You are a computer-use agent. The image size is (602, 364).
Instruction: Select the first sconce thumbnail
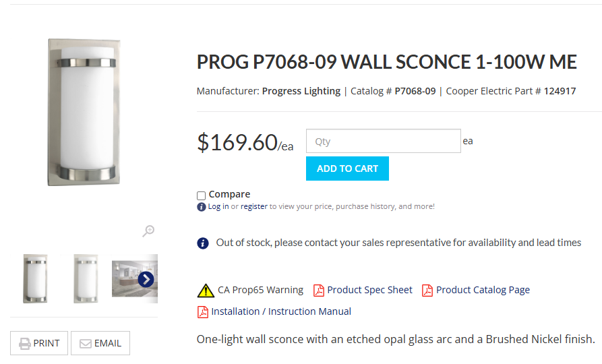pyautogui.click(x=35, y=278)
